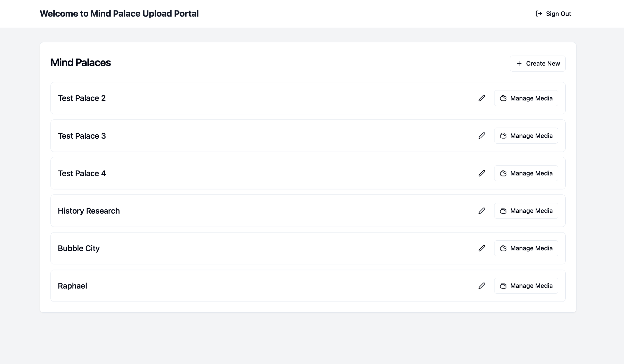Click the Bubble City edit pencil
Screen dimensions: 624x364
(482, 248)
